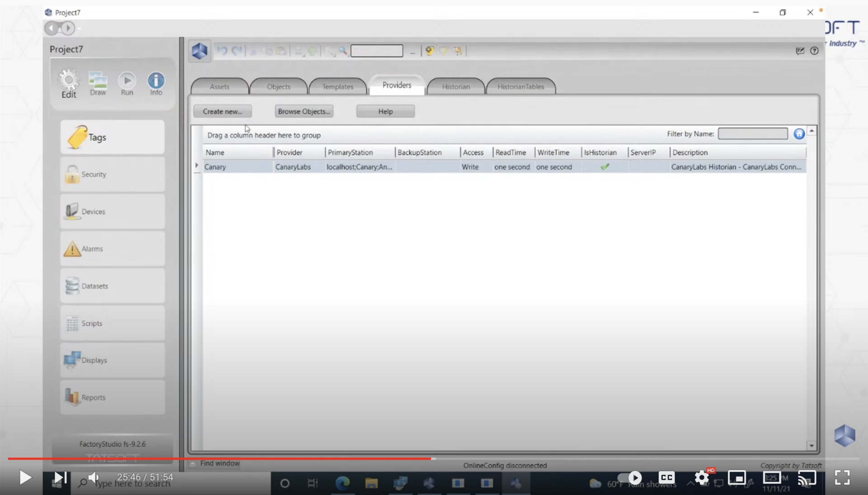Viewport: 868px width, 495px height.
Task: Click the row indicator arrow for Canary
Action: [197, 166]
